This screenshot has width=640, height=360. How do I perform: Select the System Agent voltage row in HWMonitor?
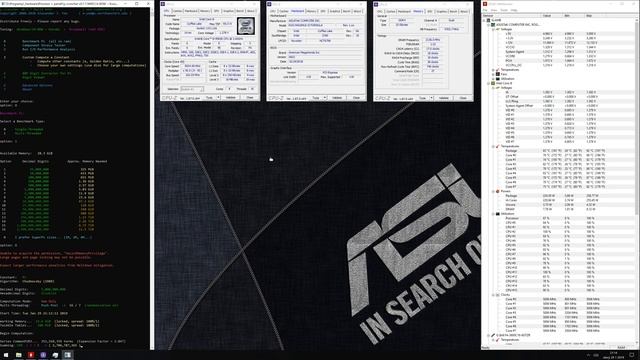558,52
